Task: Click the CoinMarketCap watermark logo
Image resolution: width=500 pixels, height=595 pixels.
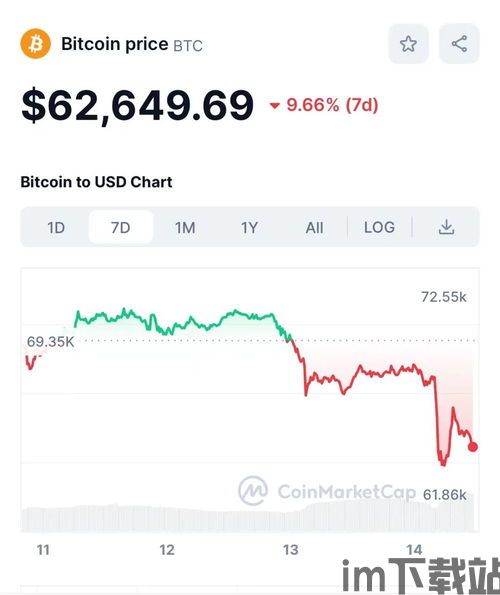Action: (x=327, y=491)
